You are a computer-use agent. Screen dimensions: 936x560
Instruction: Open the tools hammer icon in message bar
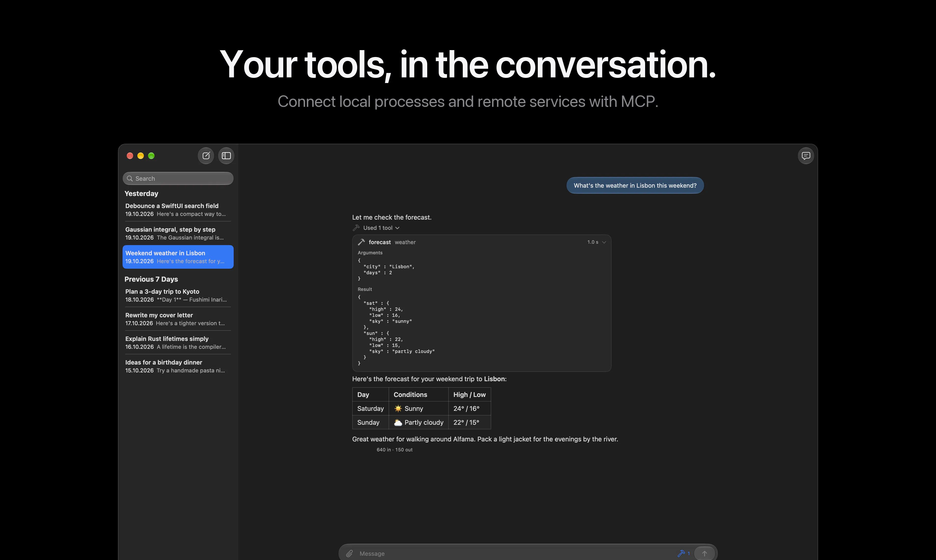681,553
